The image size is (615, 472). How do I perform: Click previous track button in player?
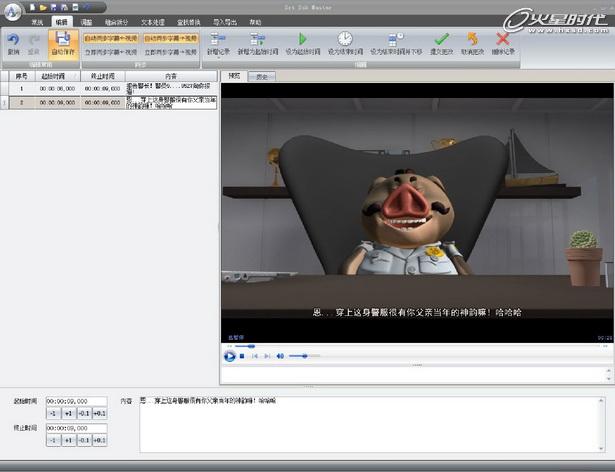[x=255, y=356]
